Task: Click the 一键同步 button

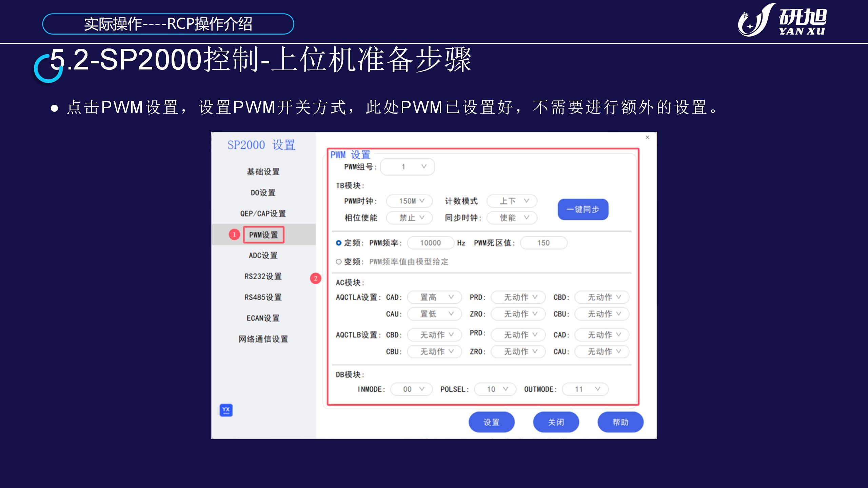Action: click(583, 209)
